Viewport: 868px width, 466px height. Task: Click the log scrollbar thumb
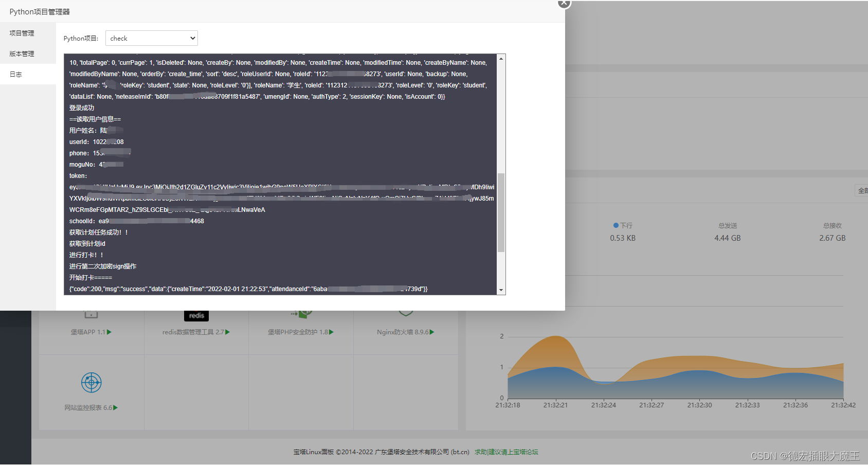501,212
